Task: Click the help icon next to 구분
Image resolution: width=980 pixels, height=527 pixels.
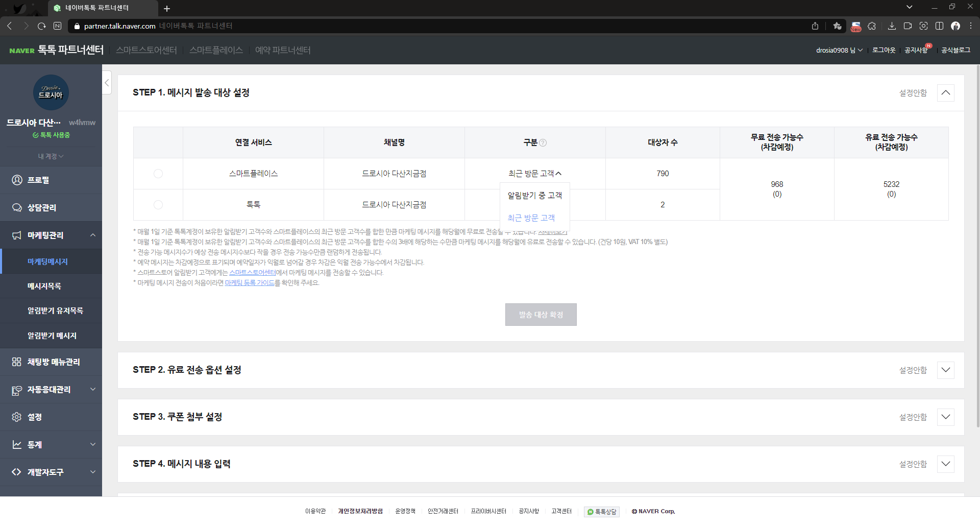Action: 543,142
